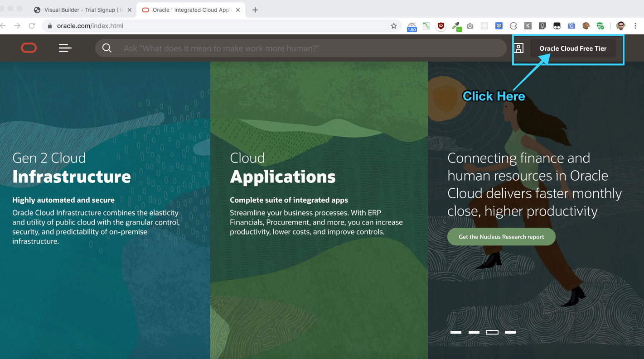This screenshot has height=359, width=644.
Task: Click the blue camera screenshot extension
Action: point(571,26)
